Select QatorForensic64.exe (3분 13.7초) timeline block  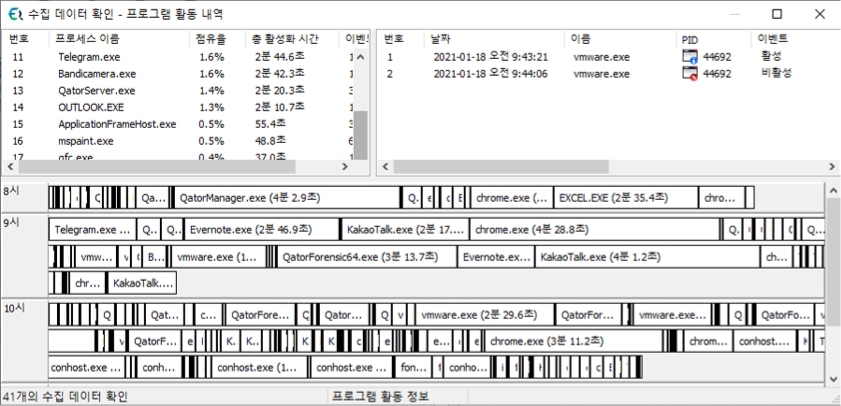coord(367,257)
